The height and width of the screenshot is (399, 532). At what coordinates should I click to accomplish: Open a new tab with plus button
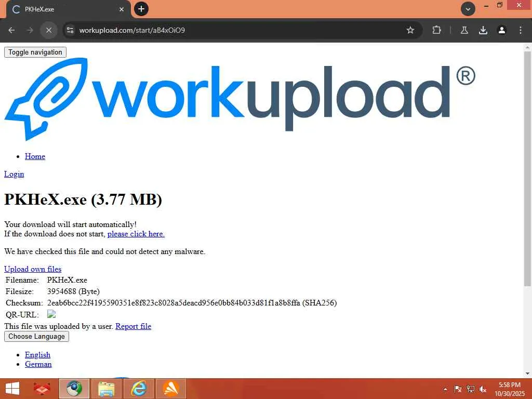pyautogui.click(x=141, y=9)
